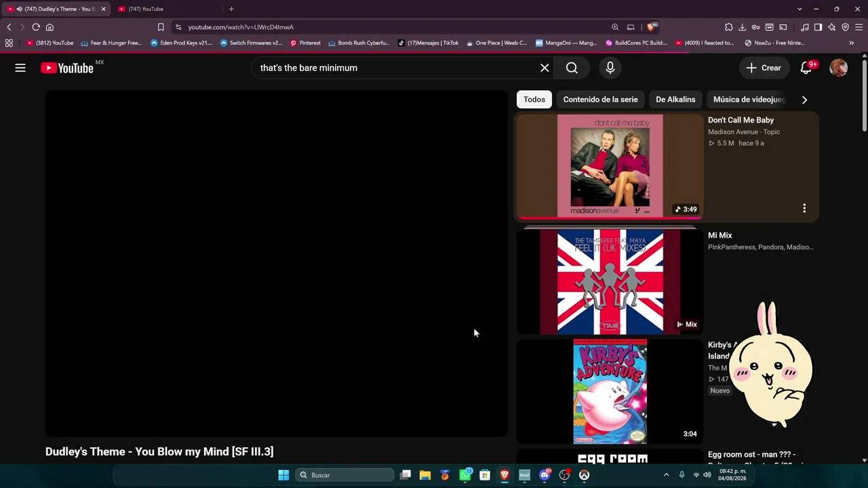Play the Don't Call Me Baby thumbnail

pyautogui.click(x=610, y=166)
